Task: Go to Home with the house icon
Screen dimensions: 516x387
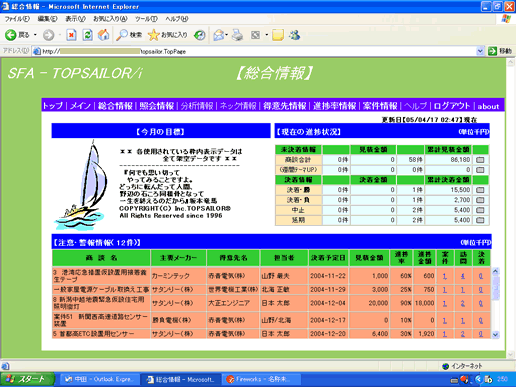Action: 103,35
